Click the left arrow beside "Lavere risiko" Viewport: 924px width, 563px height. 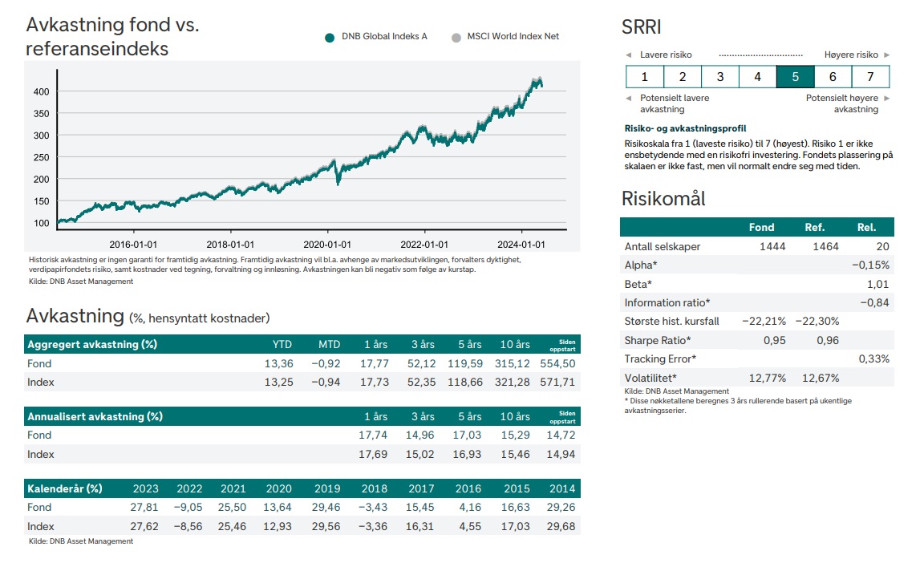(x=628, y=55)
